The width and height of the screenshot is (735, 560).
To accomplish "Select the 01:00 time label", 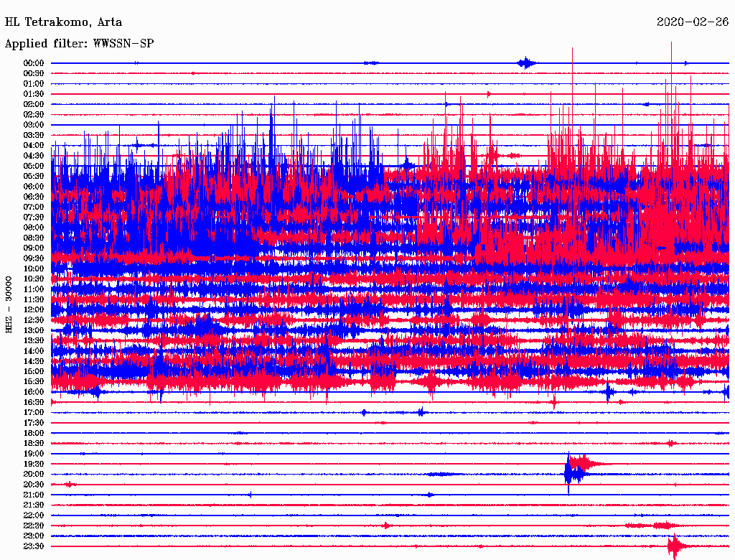I will (x=34, y=83).
